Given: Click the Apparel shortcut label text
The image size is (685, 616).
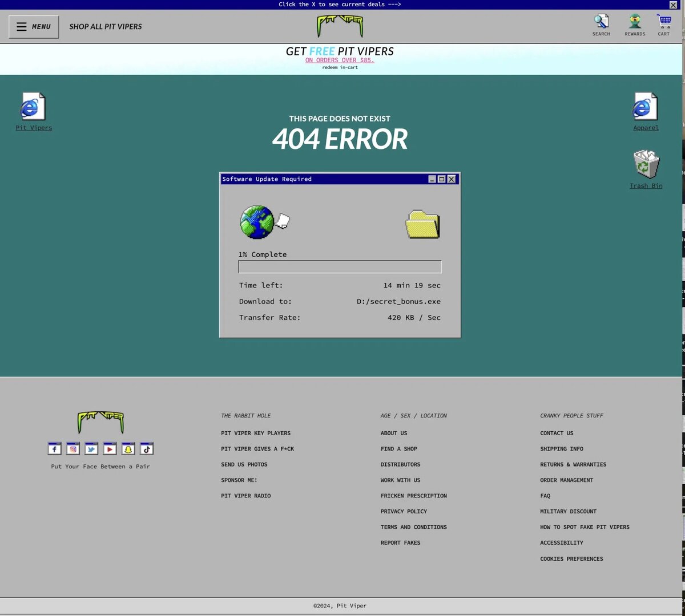Looking at the screenshot, I should [x=646, y=128].
